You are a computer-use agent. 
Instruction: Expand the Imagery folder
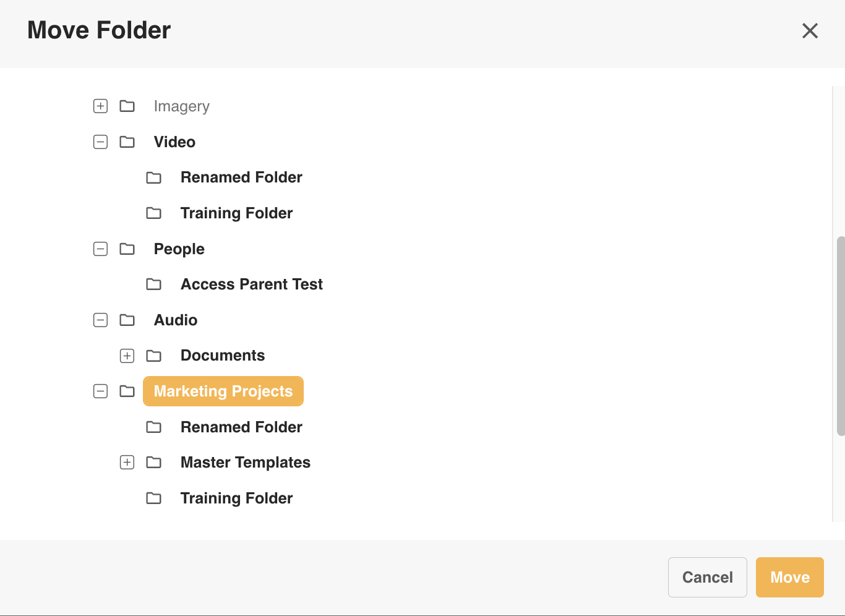point(100,106)
